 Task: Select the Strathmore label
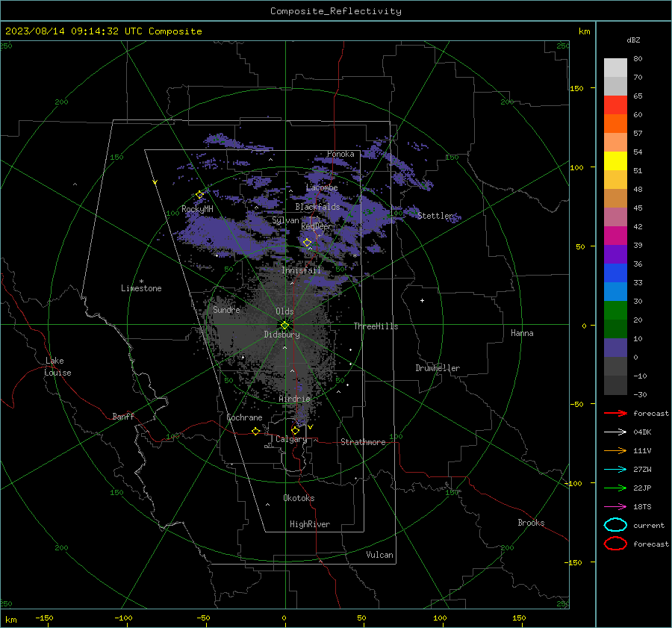[363, 442]
